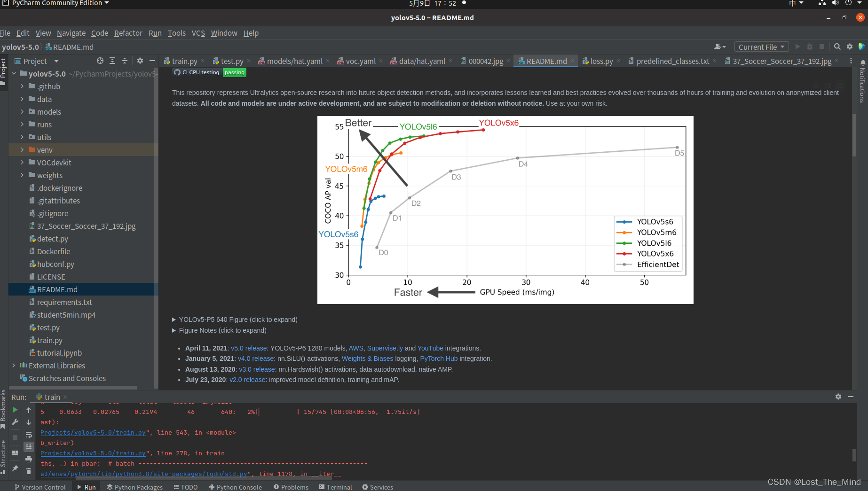The height and width of the screenshot is (491, 868).
Task: Hide the Run tool window
Action: [851, 397]
